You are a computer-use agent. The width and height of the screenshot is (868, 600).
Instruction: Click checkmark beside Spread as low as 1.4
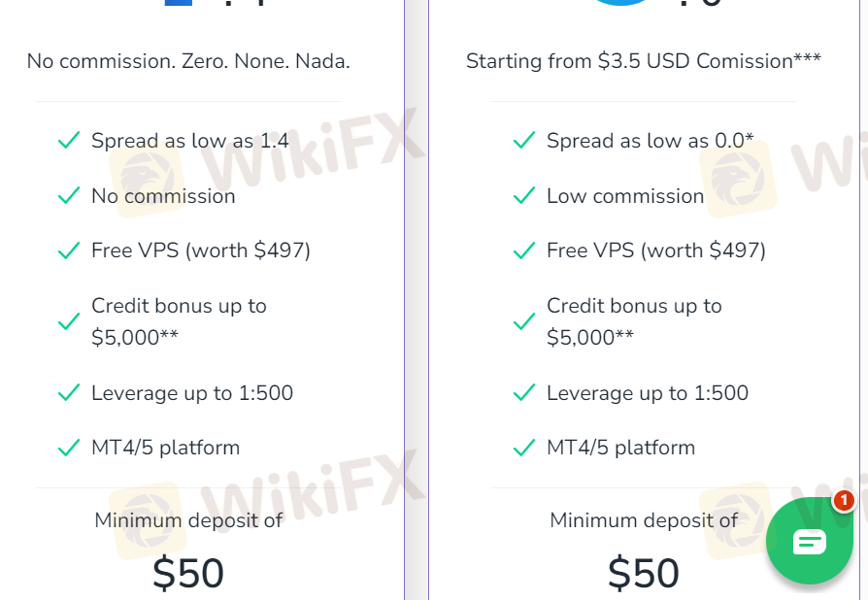69,140
